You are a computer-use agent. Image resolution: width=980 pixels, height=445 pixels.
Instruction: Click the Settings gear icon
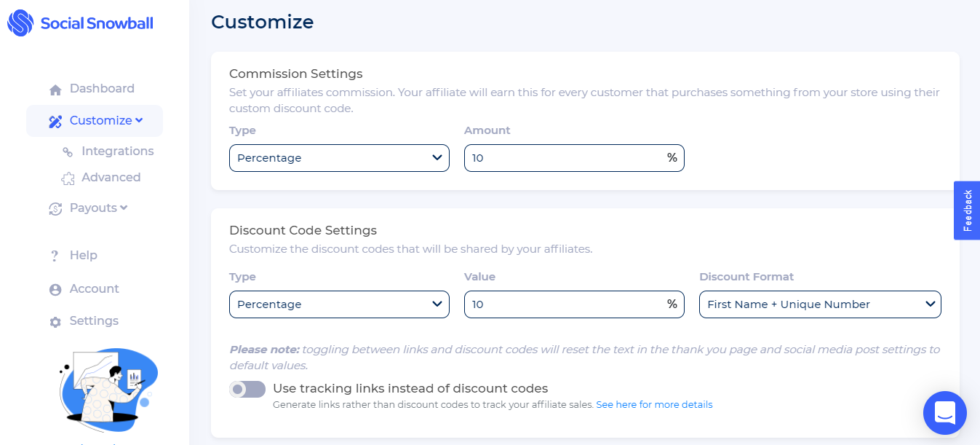coord(55,322)
